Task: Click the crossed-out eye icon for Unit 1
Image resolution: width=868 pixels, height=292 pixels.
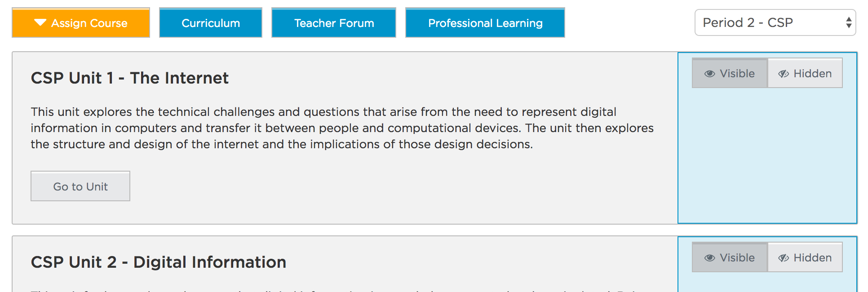Action: point(784,74)
